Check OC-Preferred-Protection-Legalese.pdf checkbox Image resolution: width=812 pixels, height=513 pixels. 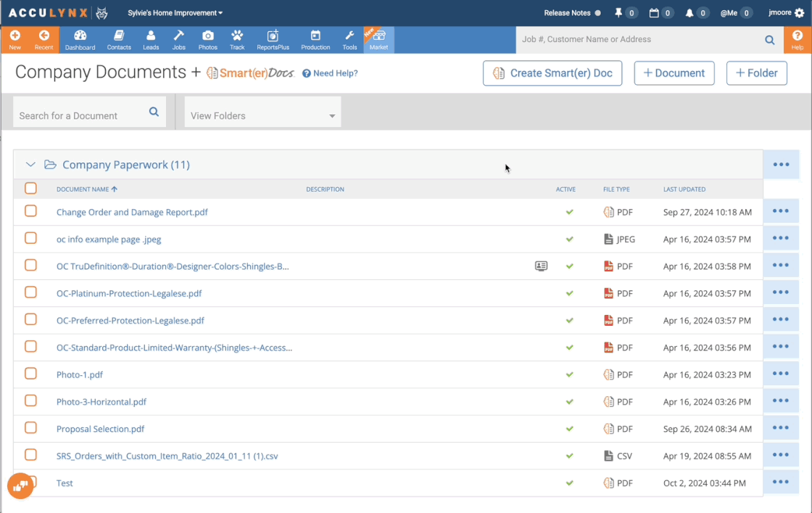pyautogui.click(x=30, y=319)
